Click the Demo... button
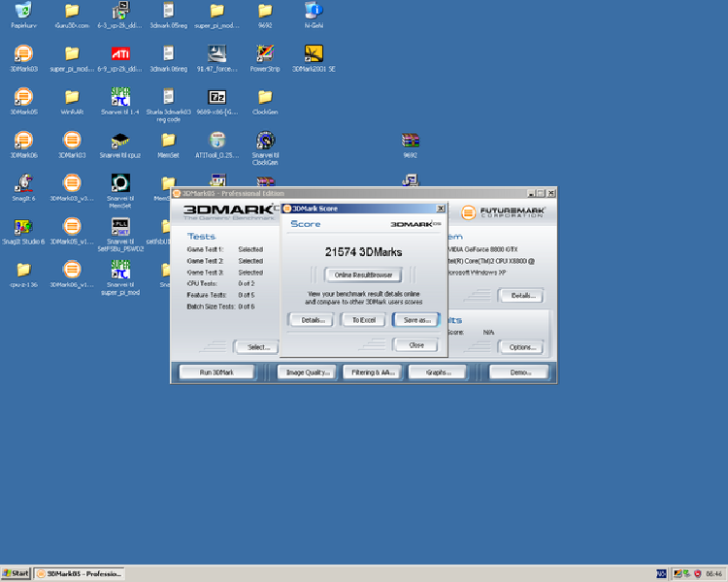This screenshot has width=728, height=582. click(x=519, y=372)
